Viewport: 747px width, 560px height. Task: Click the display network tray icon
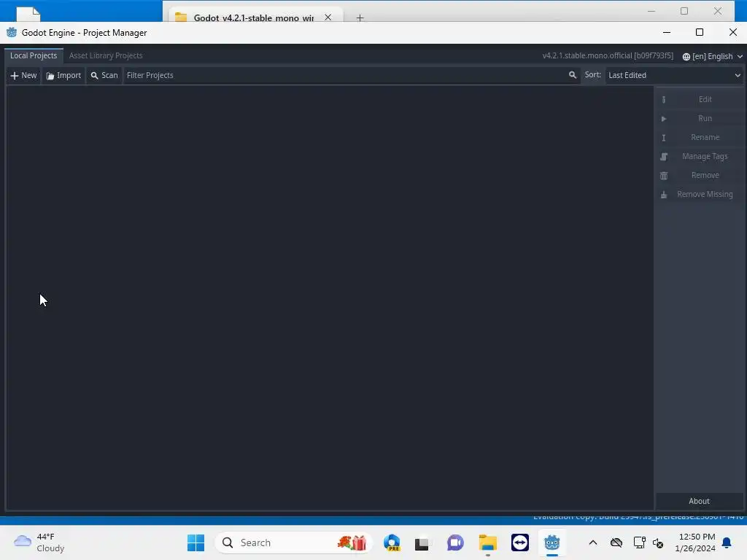[639, 542]
